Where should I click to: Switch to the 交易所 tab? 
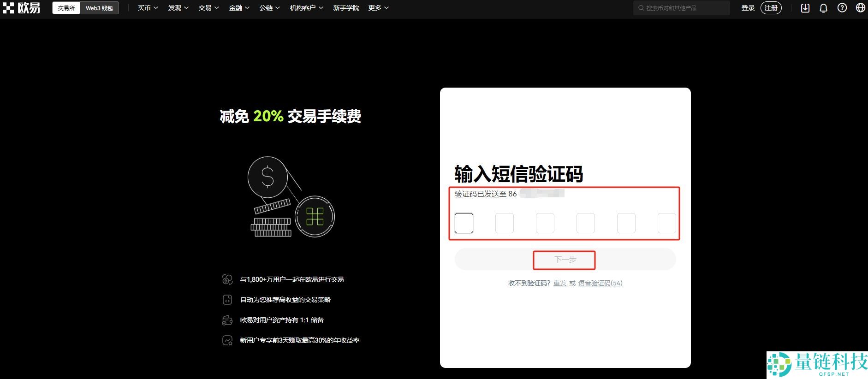[66, 8]
